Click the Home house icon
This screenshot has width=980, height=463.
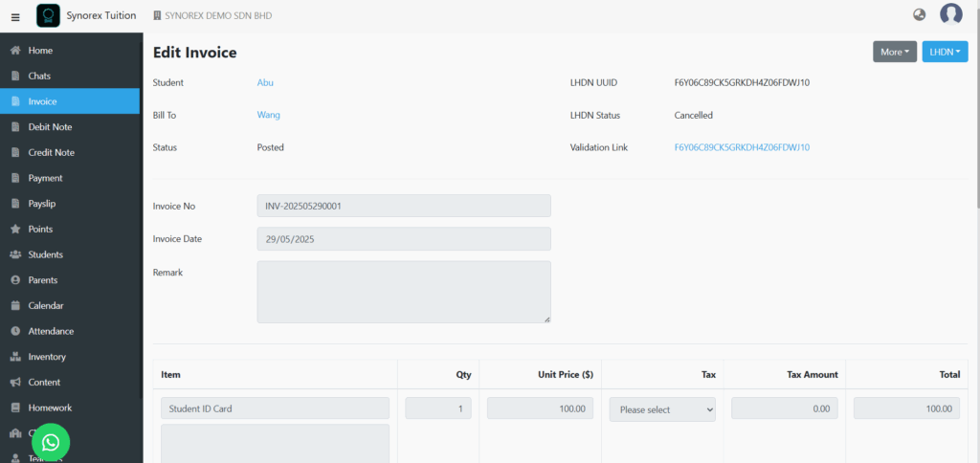[x=15, y=51]
